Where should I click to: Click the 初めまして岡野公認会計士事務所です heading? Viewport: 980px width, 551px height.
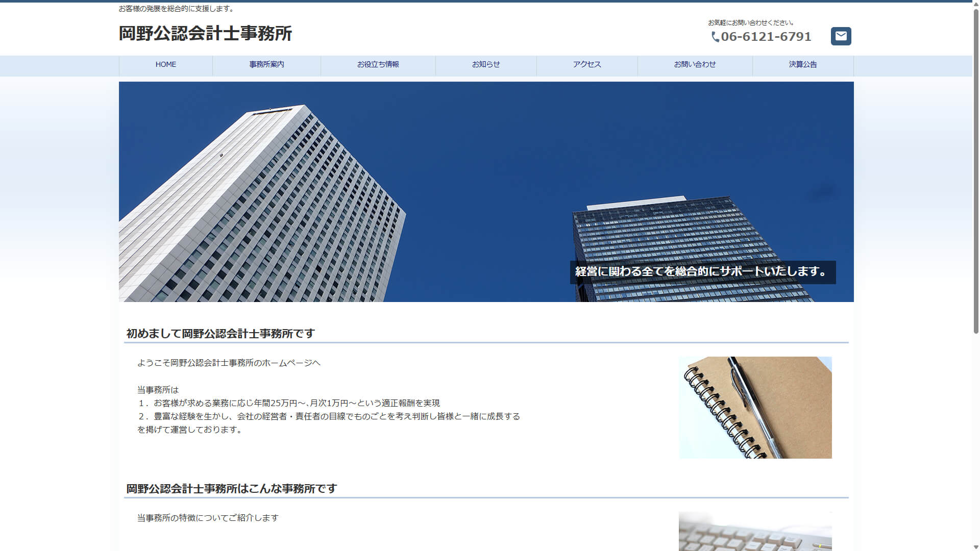(220, 334)
